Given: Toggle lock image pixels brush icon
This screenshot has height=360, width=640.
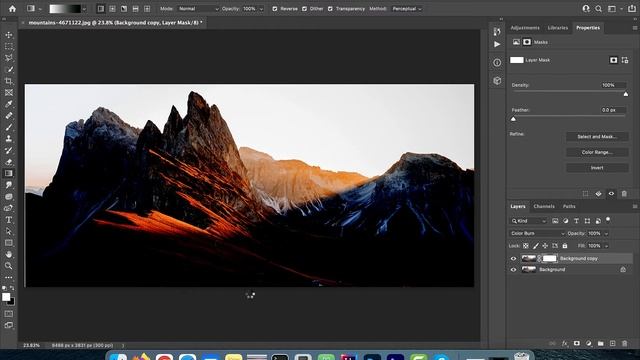Looking at the screenshot, I should (536, 246).
